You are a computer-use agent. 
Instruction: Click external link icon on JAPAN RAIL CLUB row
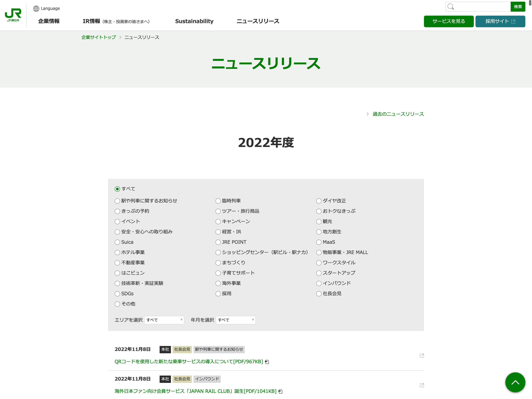[x=422, y=385]
